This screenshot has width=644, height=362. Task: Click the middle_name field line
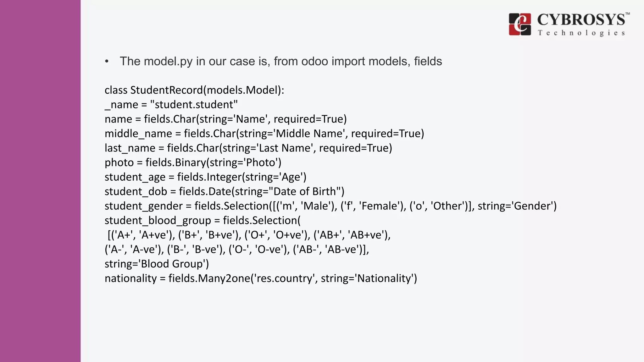(264, 134)
